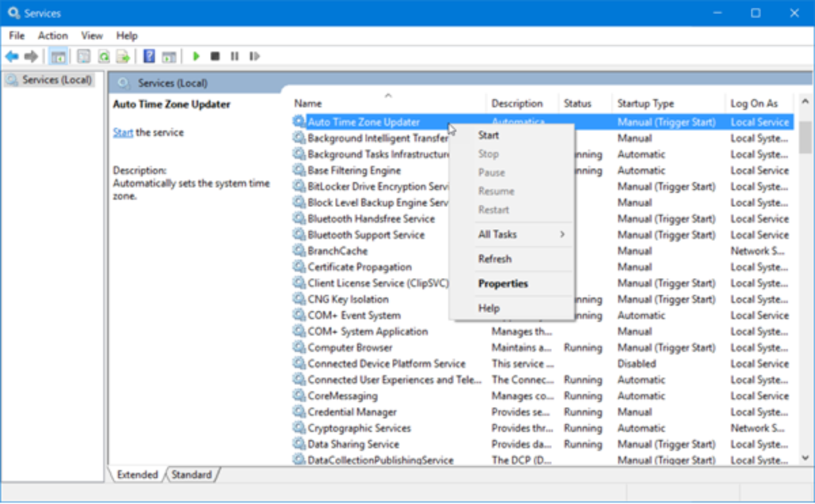This screenshot has width=815, height=504.
Task: Click the Refresh toolbar icon
Action: click(x=104, y=56)
